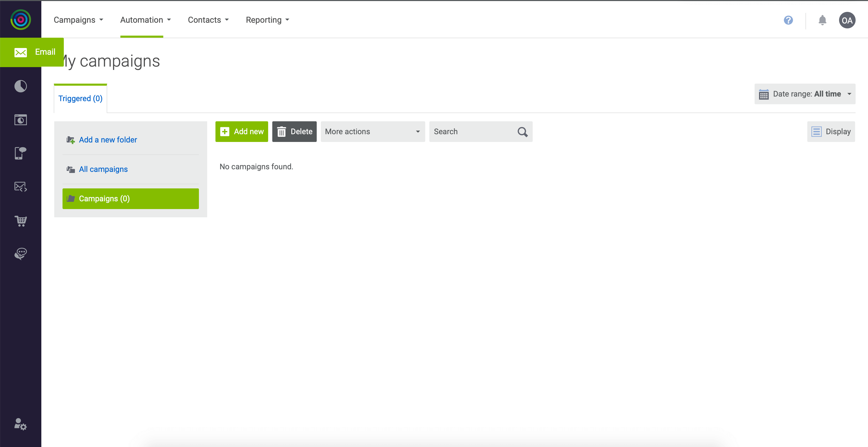The image size is (868, 447).
Task: Click the add folder icon
Action: point(71,140)
